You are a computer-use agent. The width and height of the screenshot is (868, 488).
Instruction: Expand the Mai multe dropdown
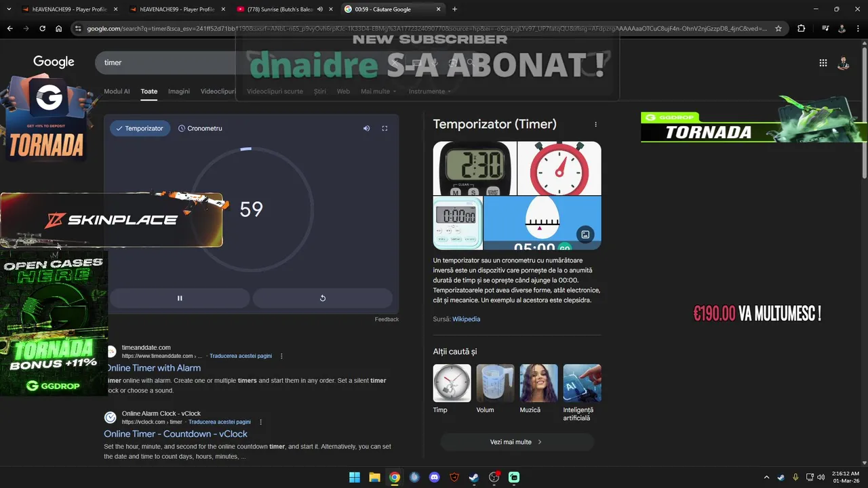[x=378, y=91]
